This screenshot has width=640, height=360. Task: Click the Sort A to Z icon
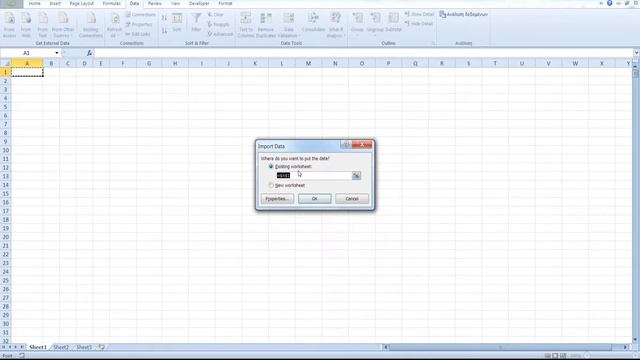(164, 18)
